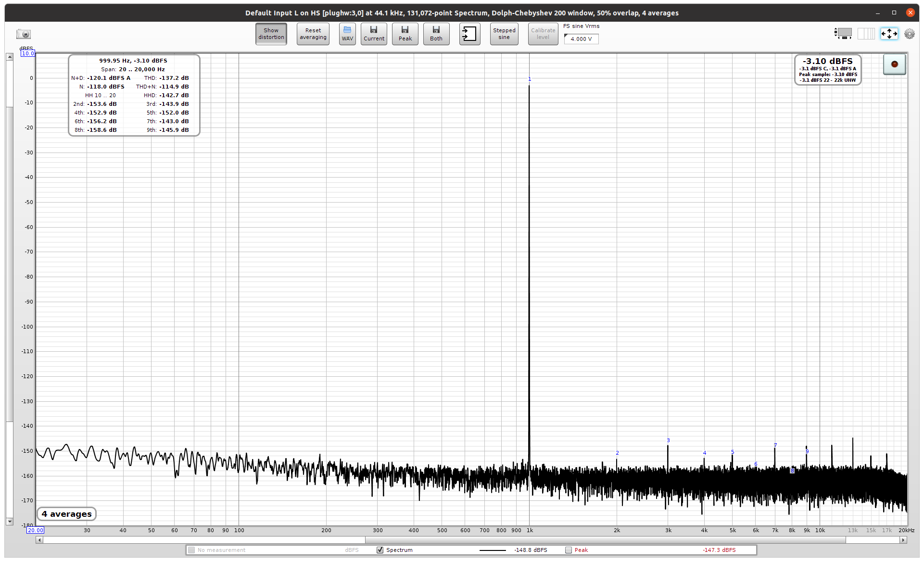This screenshot has height=562, width=924.
Task: Click harmonic marker 4 label
Action: [x=705, y=453]
